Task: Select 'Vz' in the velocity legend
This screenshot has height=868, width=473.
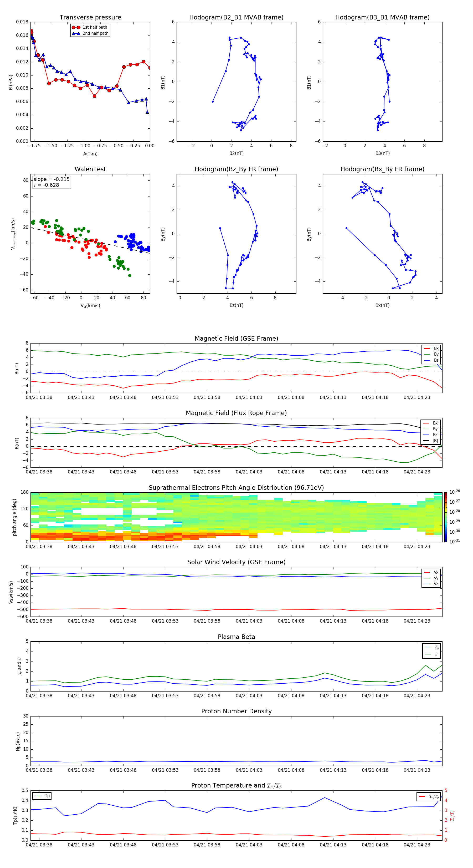Action: click(431, 584)
